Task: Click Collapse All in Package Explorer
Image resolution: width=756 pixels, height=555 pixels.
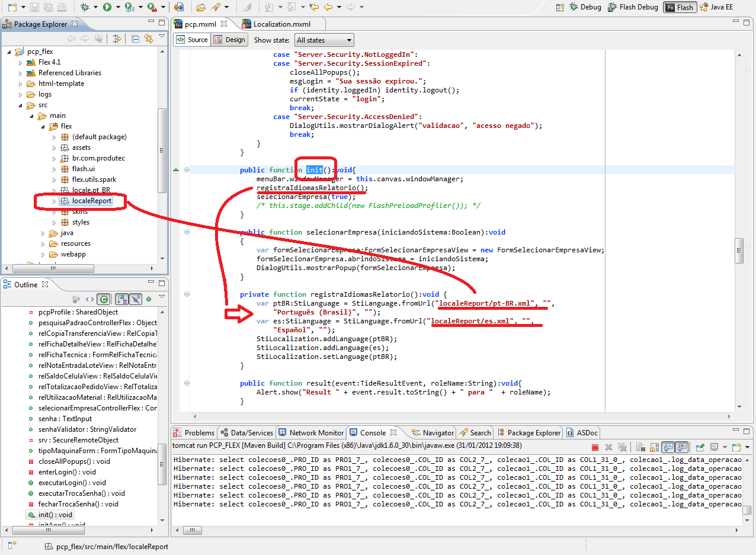Action: 135,39
